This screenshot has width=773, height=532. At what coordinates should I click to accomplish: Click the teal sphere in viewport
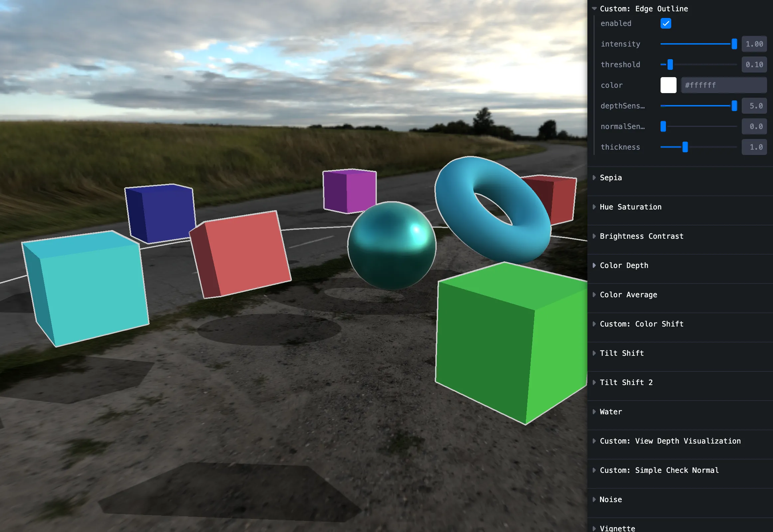click(391, 246)
